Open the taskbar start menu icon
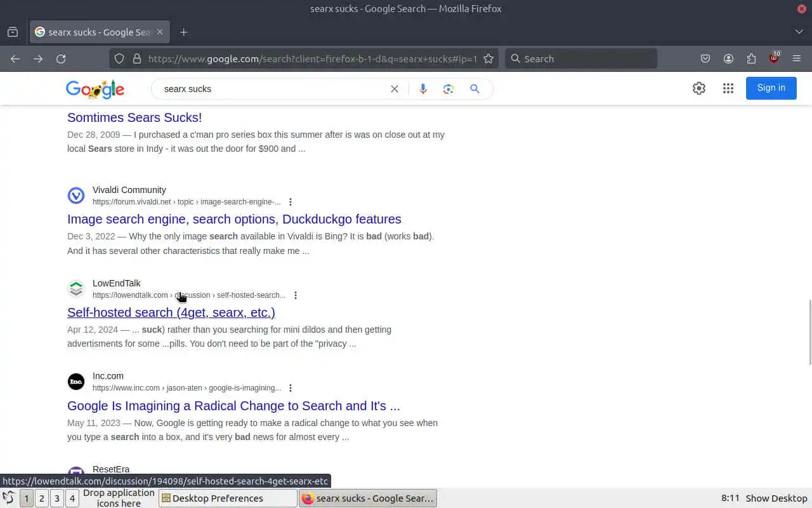 pos(9,498)
